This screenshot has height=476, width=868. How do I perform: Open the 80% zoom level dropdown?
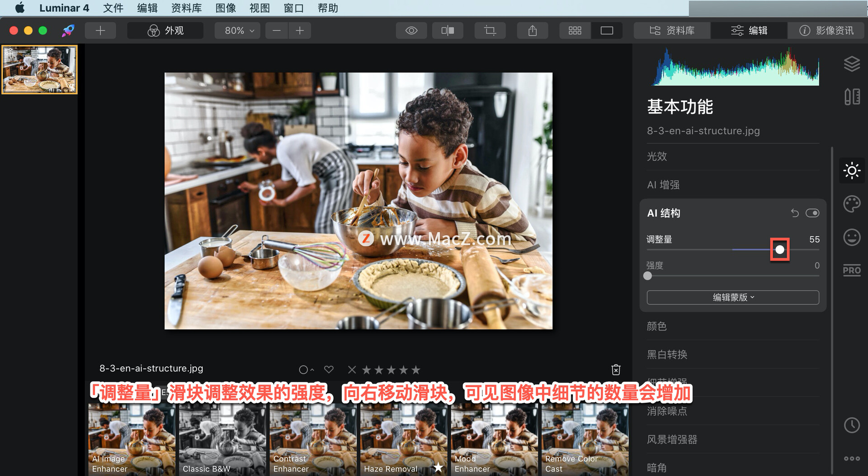click(x=237, y=30)
